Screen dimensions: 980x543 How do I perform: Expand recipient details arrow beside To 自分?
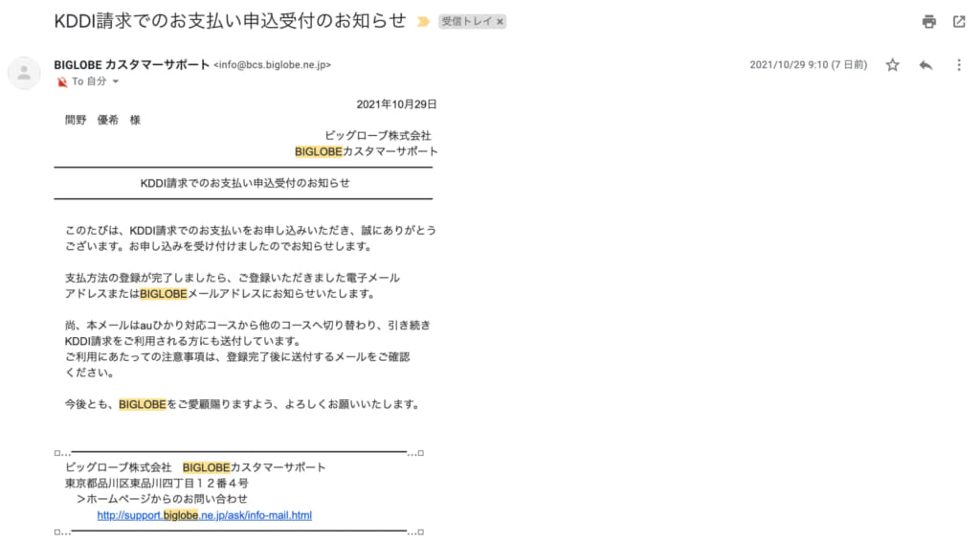coord(116,82)
